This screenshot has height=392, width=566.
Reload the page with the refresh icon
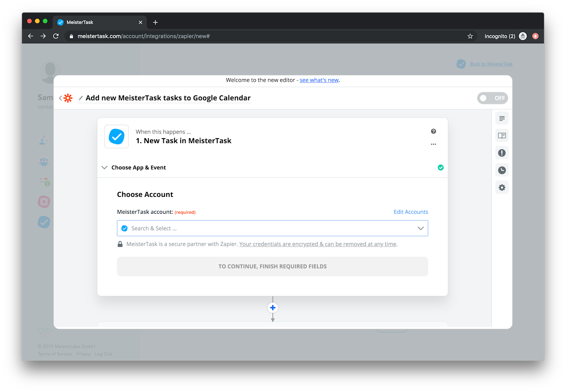(x=56, y=36)
